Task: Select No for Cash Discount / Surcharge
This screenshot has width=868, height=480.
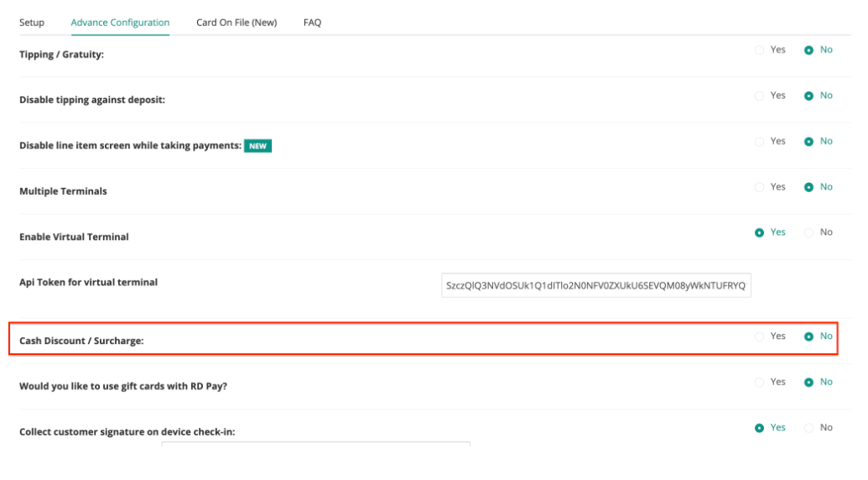Action: (808, 337)
